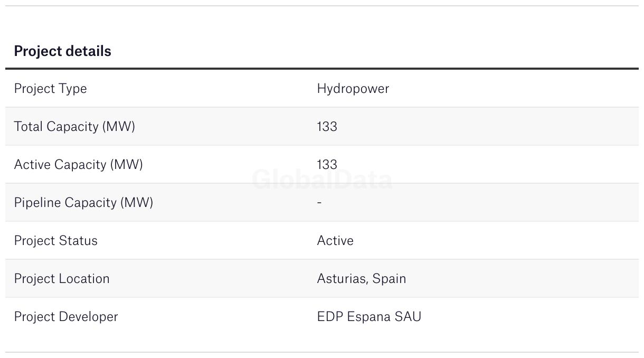
Task: Click the Active Capacity value 133
Action: pos(327,165)
